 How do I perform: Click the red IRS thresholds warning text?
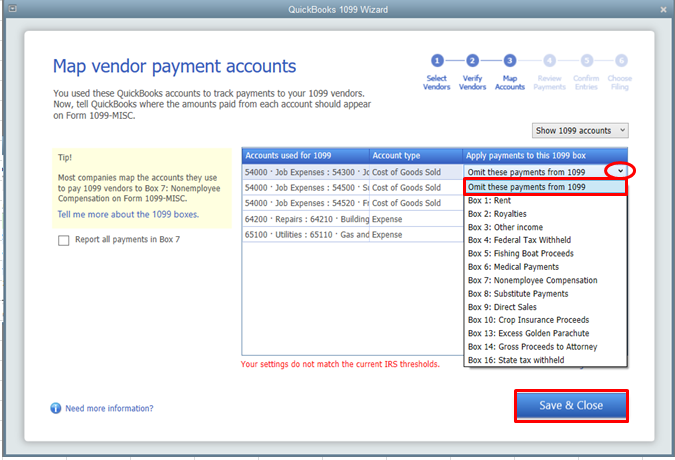coord(340,364)
